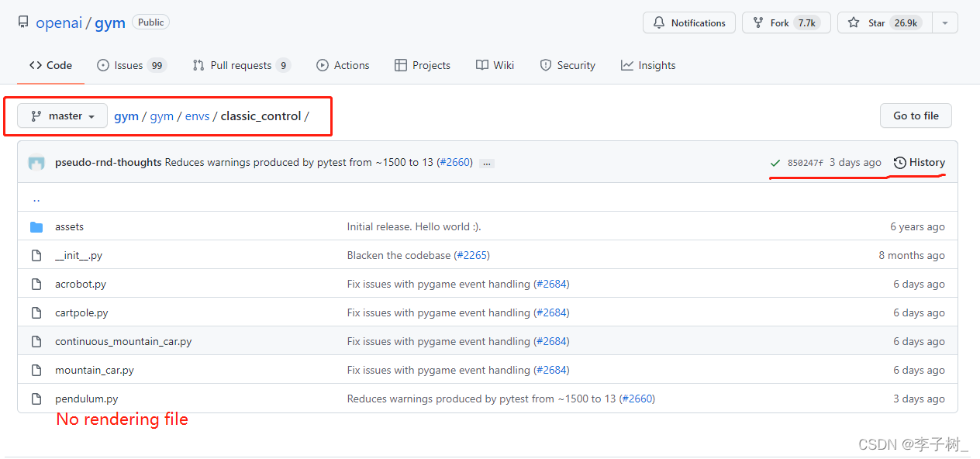Open 'Blacken the codebase' commit message
This screenshot has height=459, width=980.
click(x=399, y=255)
